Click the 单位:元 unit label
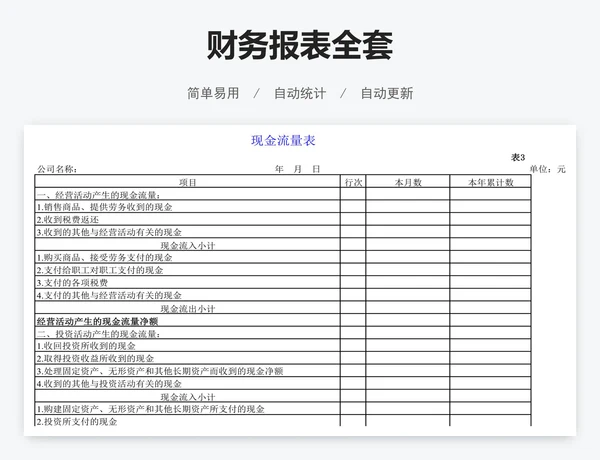This screenshot has height=460, width=600. click(x=547, y=169)
